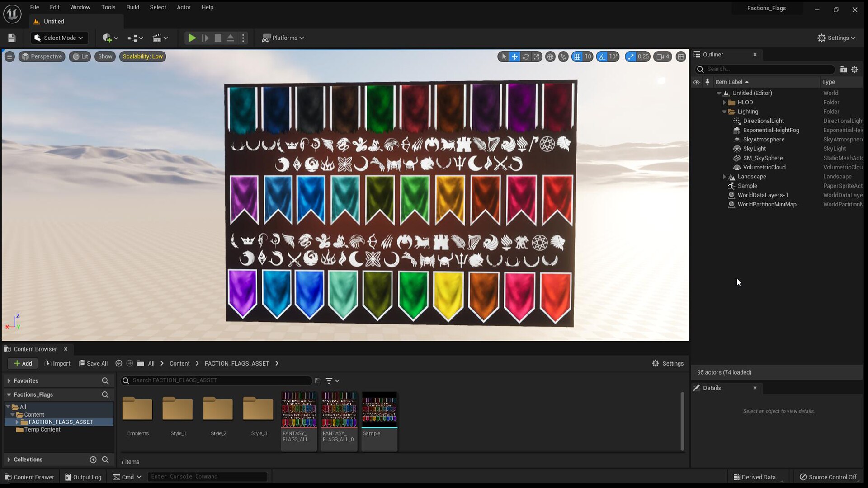Expand the Landscape tree item
Viewport: 868px width, 488px height.
[x=724, y=177]
